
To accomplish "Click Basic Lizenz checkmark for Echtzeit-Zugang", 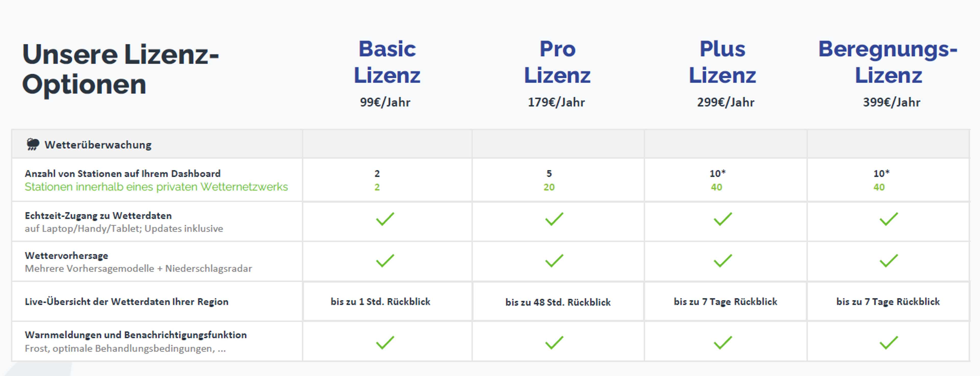I will [x=385, y=219].
